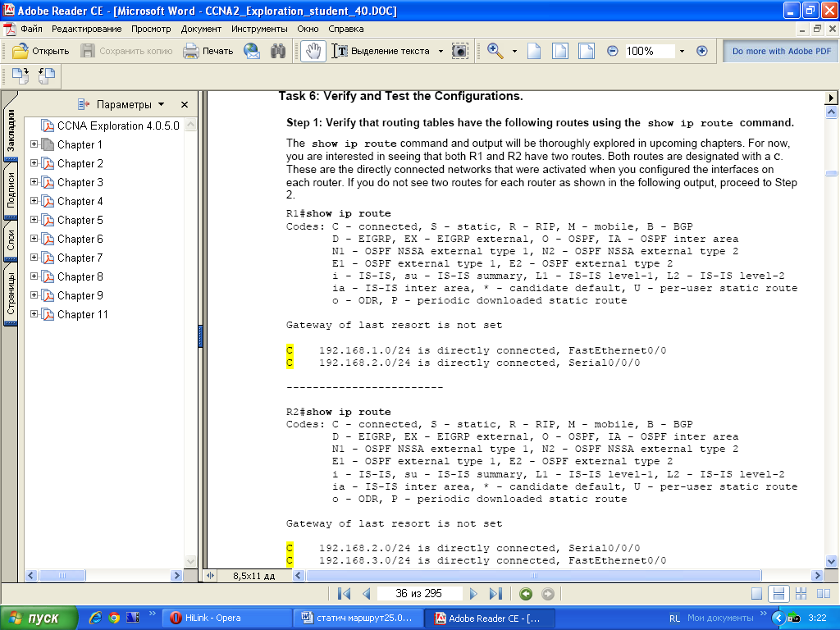This screenshot has width=840, height=630.
Task: Open the Просмотр menu
Action: 151,29
